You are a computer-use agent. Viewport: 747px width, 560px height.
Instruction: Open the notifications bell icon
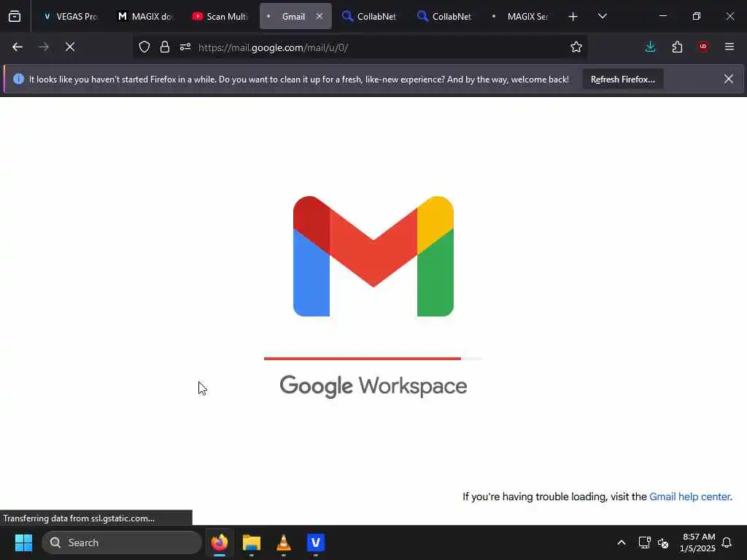(727, 542)
